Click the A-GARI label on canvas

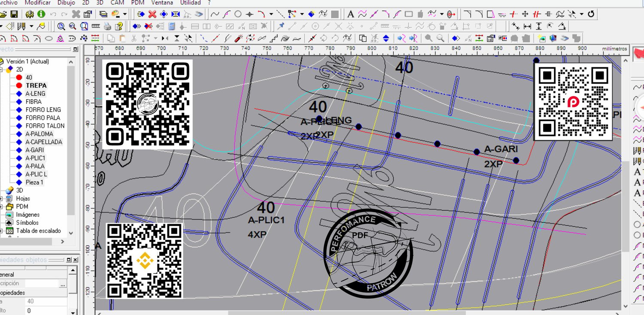click(501, 149)
